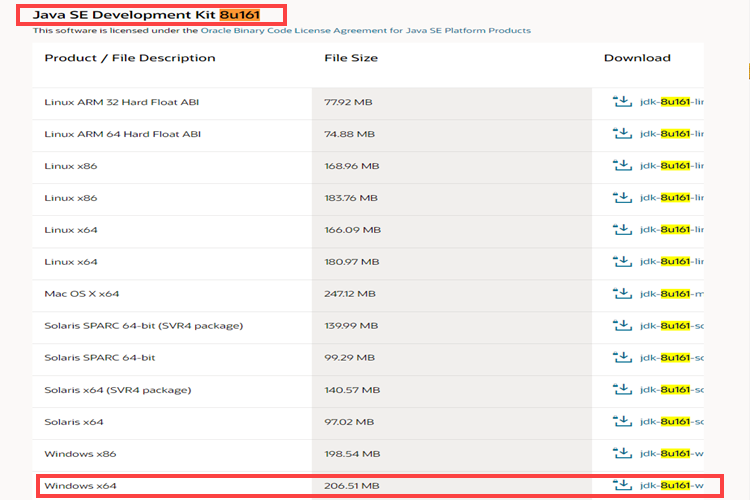Open jdk-8u161 link in the 166.09 MB row
Screen dimensions: 750x500
[x=672, y=230]
